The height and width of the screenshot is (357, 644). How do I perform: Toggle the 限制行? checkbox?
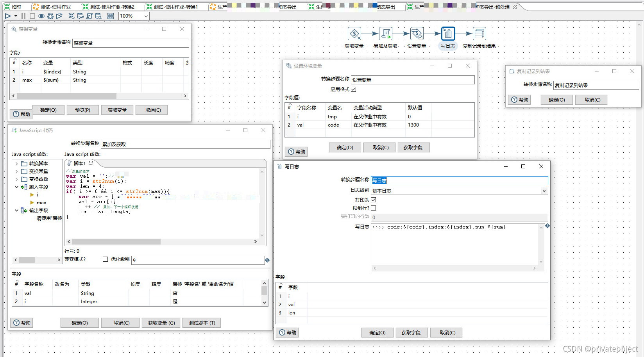(x=374, y=208)
